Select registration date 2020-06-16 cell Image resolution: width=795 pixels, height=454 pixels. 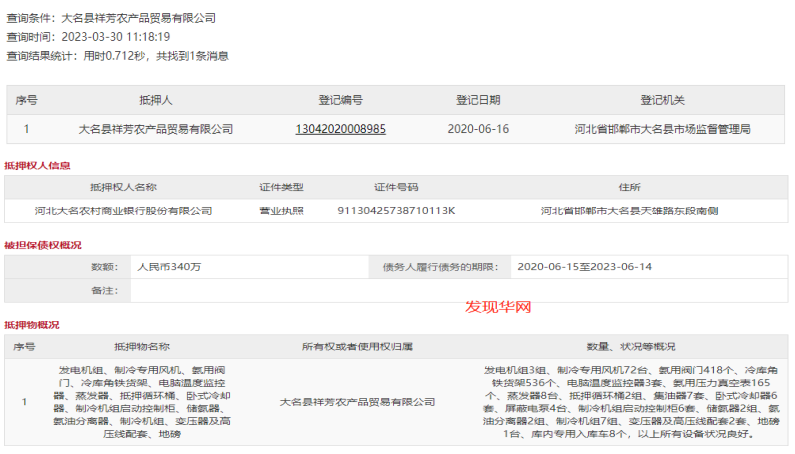pyautogui.click(x=478, y=129)
